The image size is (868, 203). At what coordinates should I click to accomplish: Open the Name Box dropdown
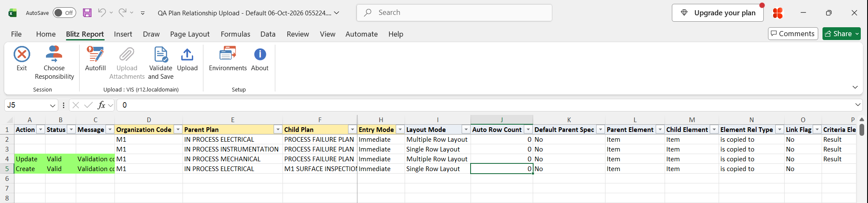52,105
